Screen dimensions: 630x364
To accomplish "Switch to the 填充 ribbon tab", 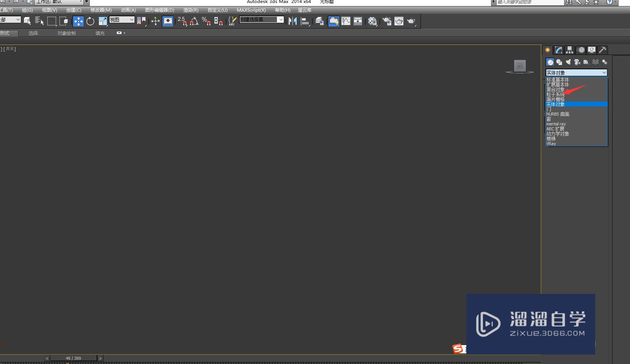I will (x=100, y=33).
